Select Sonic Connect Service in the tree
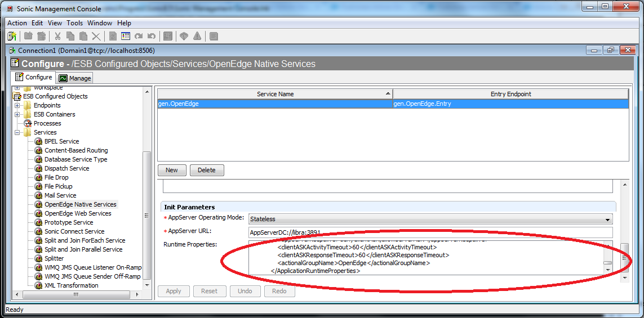Viewport: 644px width, 318px height. pos(74,231)
